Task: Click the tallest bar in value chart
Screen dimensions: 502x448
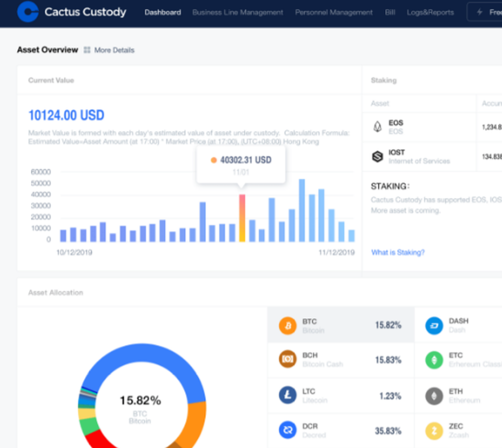Action: click(x=302, y=210)
